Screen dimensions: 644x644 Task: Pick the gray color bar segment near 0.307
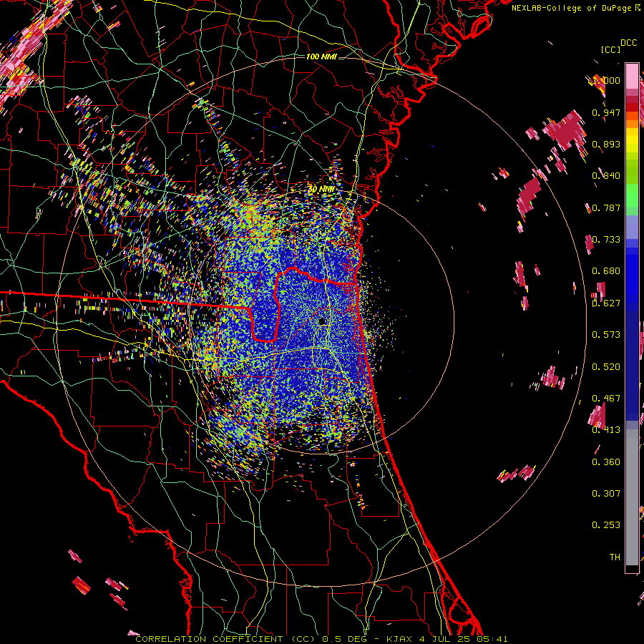click(632, 497)
